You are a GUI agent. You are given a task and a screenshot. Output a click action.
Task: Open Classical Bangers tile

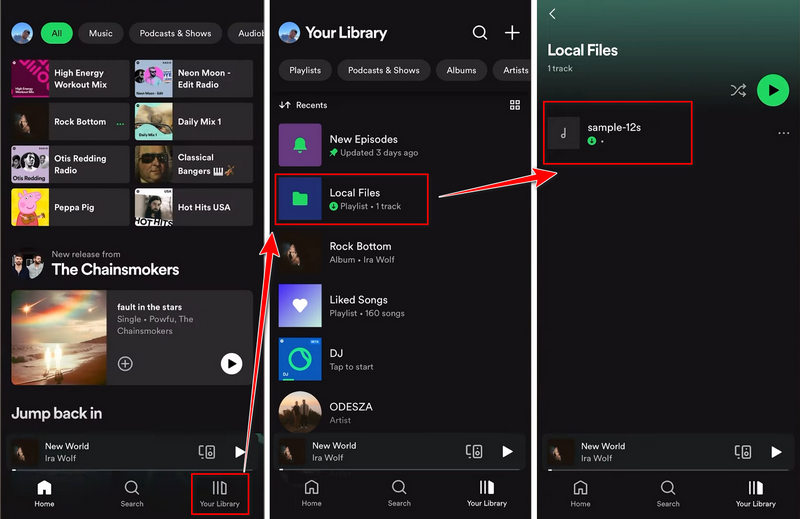click(x=194, y=164)
